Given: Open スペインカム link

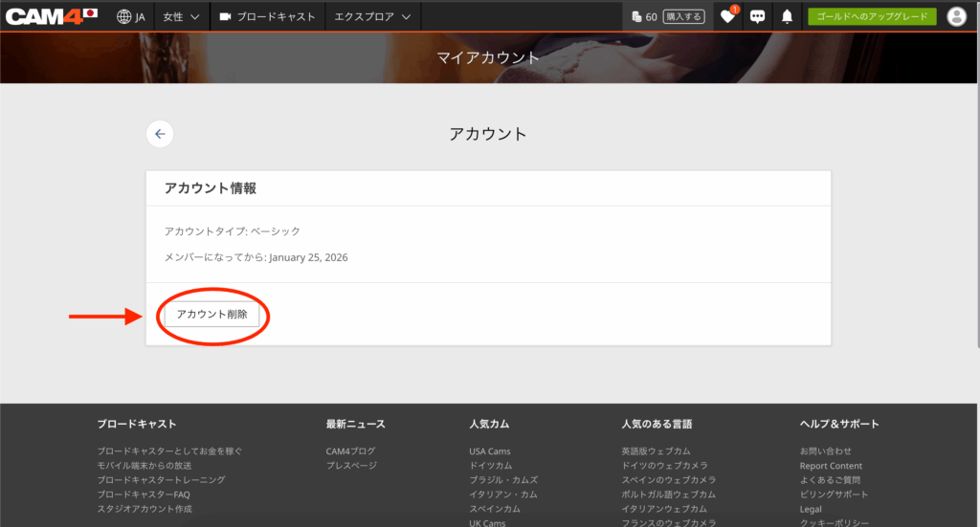Looking at the screenshot, I should coord(495,508).
